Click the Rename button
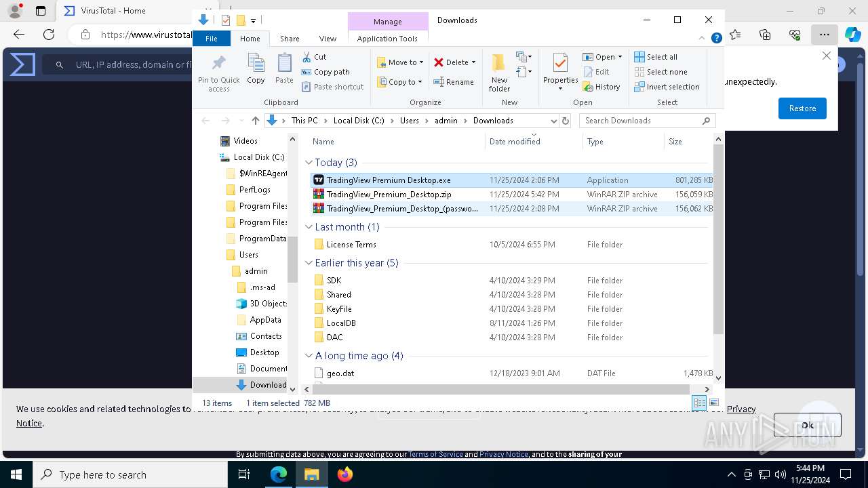This screenshot has height=488, width=868. [454, 82]
